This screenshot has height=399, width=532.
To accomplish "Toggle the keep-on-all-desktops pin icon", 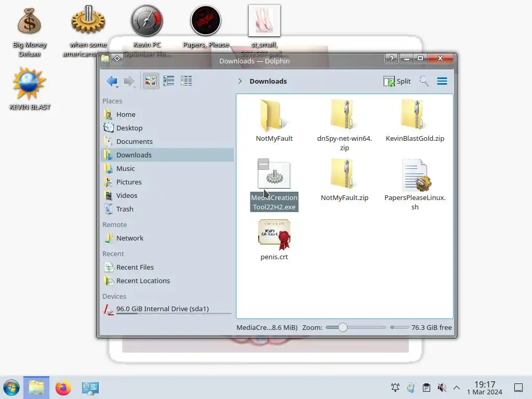I will (117, 59).
